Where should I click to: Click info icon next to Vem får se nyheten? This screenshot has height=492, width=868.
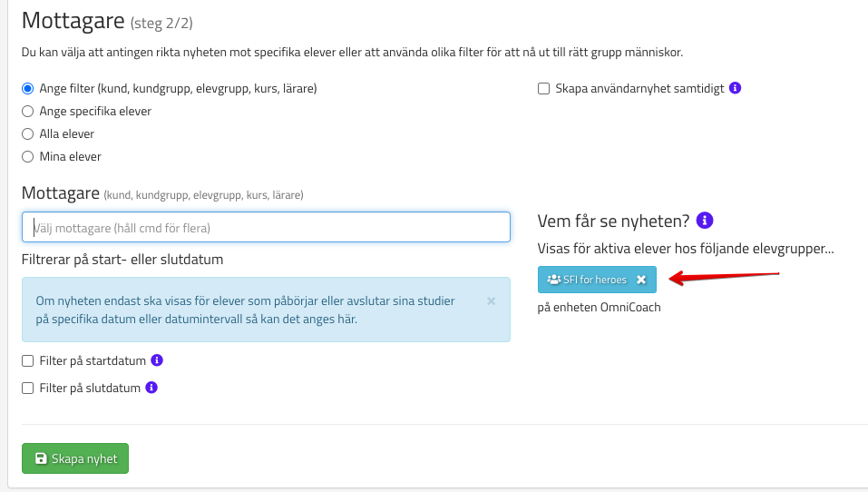705,221
